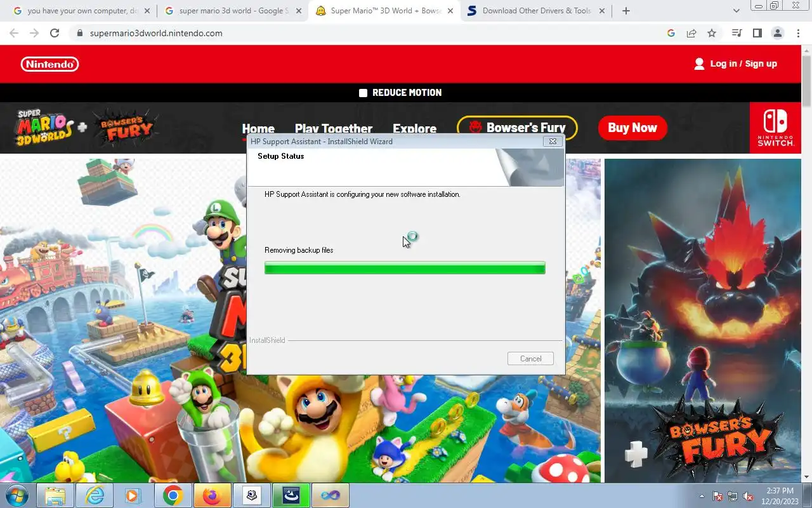Click the browser Forward arrow

[34, 33]
